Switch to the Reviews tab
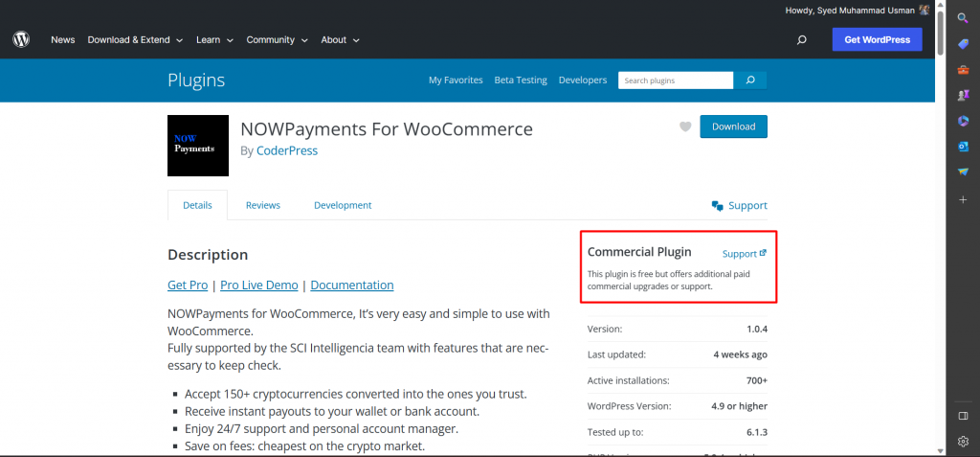 tap(263, 205)
